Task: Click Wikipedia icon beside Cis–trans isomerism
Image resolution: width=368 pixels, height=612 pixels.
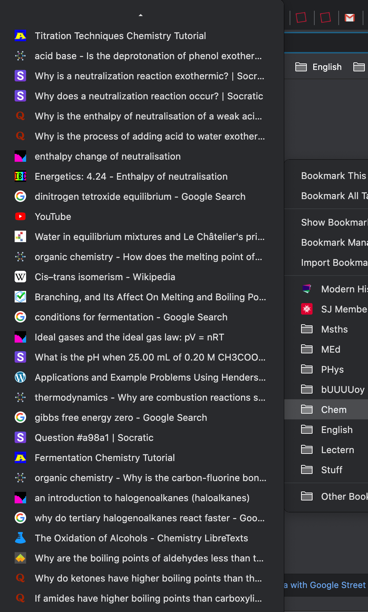Action: click(x=20, y=277)
